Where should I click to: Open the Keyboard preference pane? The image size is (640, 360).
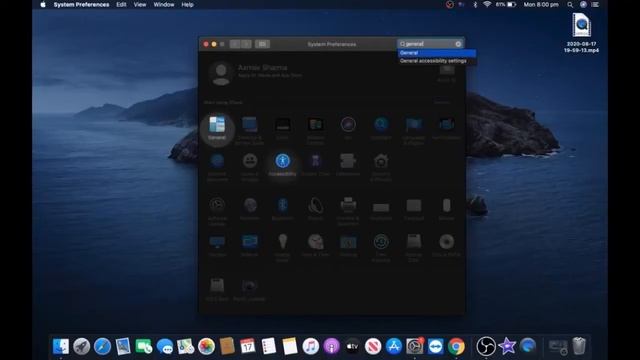click(381, 207)
